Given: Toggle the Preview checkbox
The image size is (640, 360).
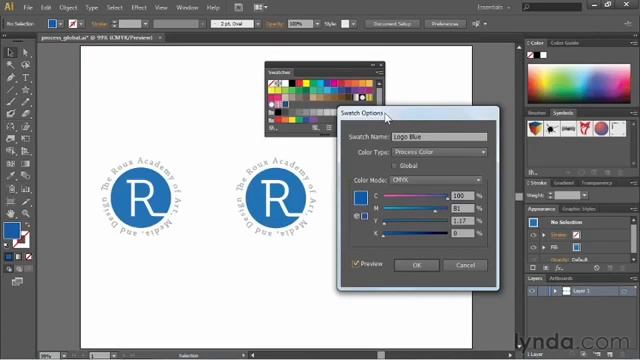Looking at the screenshot, I should pyautogui.click(x=356, y=264).
